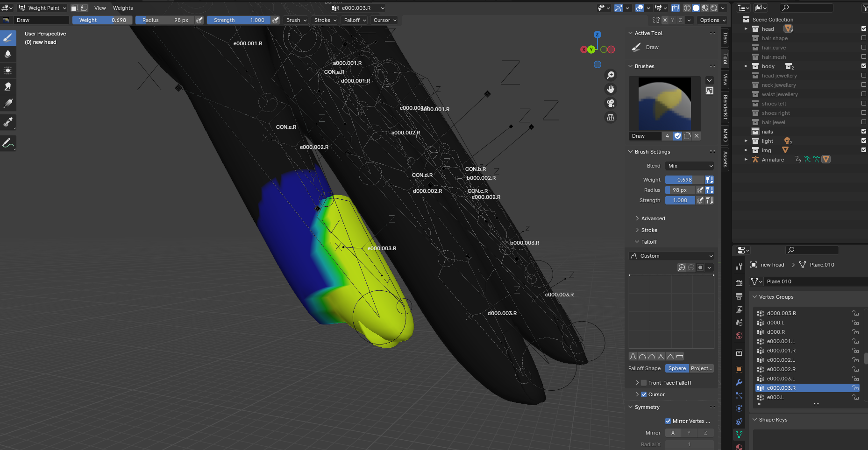Open the Options popover button
868x450 pixels.
[x=712, y=20]
